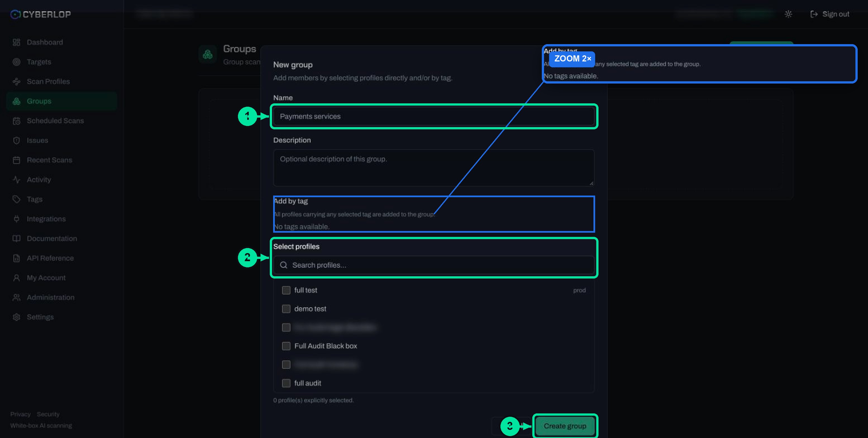Focus the Description text area
The image size is (868, 438).
(x=434, y=168)
